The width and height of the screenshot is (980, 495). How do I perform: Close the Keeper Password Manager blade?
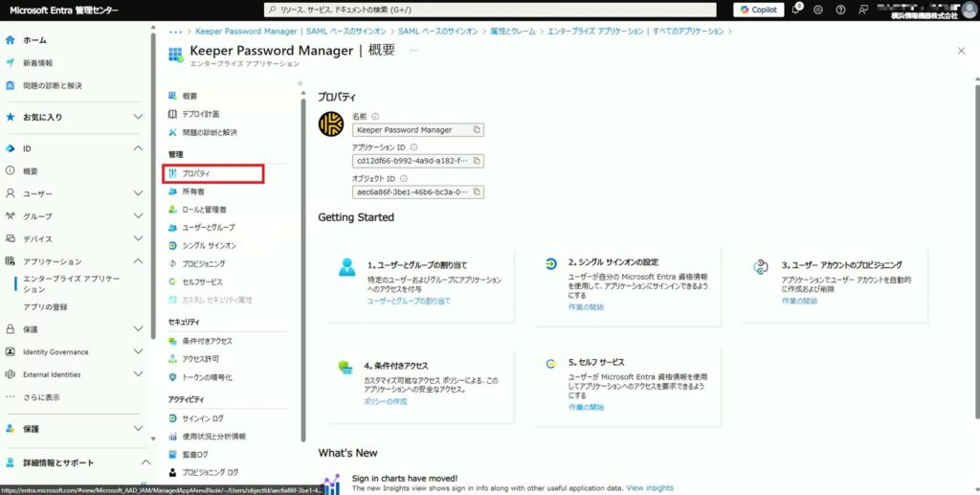coord(961,51)
